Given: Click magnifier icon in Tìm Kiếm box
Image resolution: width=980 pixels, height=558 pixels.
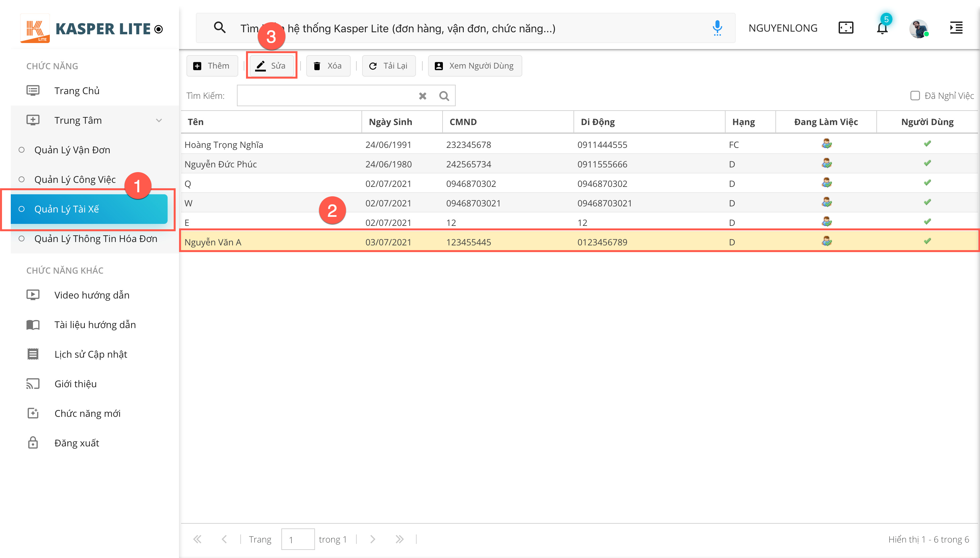Looking at the screenshot, I should (444, 96).
